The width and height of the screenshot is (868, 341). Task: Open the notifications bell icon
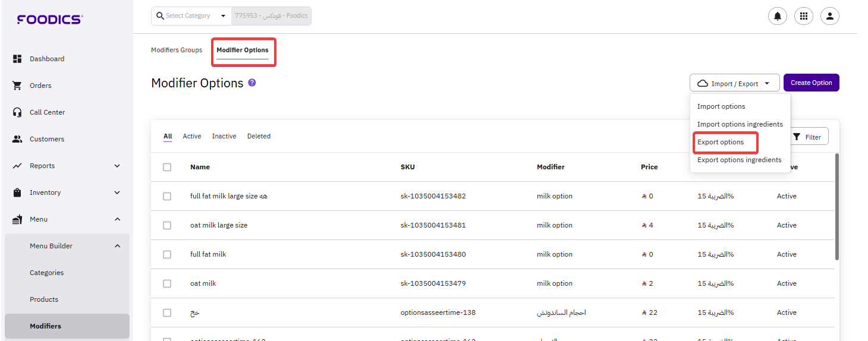click(777, 16)
